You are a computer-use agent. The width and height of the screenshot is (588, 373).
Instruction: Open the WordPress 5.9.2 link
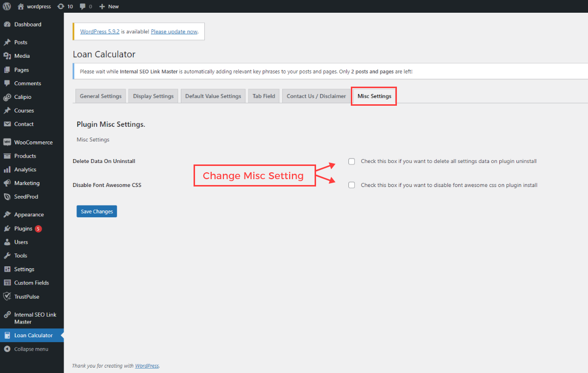(x=100, y=31)
